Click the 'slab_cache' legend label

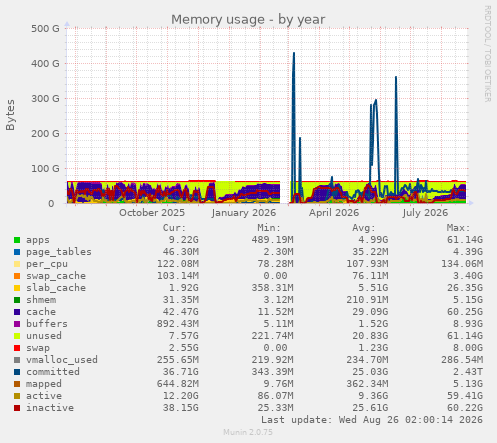56,288
